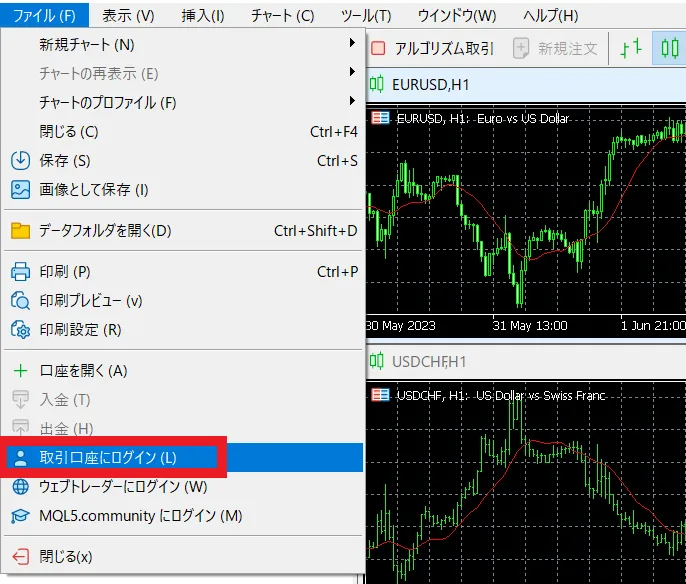Select the bar chart type toolbar icon
The height and width of the screenshot is (584, 686).
click(x=631, y=48)
